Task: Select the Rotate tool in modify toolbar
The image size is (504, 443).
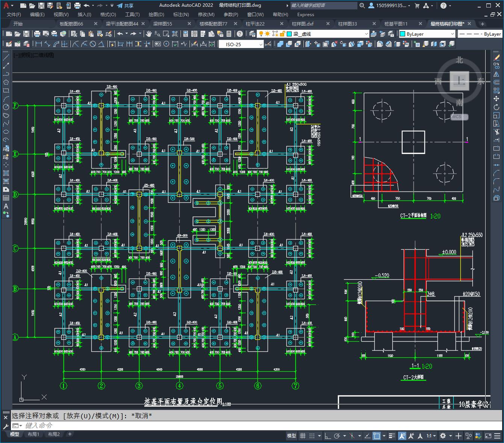Action: tap(496, 107)
